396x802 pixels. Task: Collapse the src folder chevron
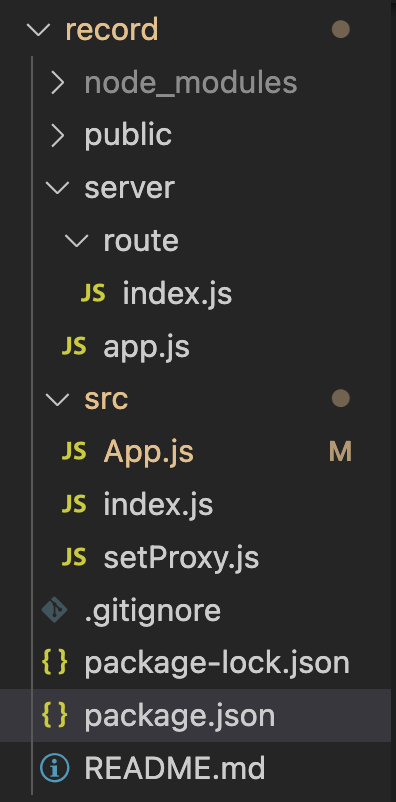tap(57, 398)
